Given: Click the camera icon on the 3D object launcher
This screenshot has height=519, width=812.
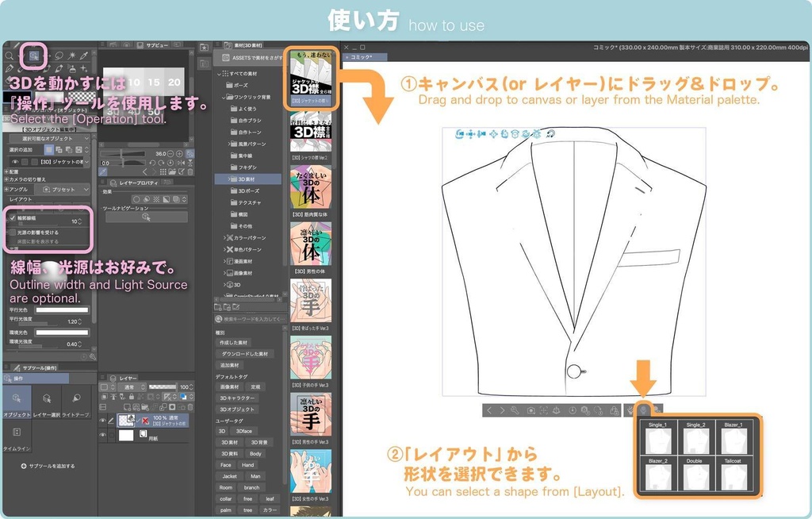Looking at the screenshot, I should coord(530,410).
